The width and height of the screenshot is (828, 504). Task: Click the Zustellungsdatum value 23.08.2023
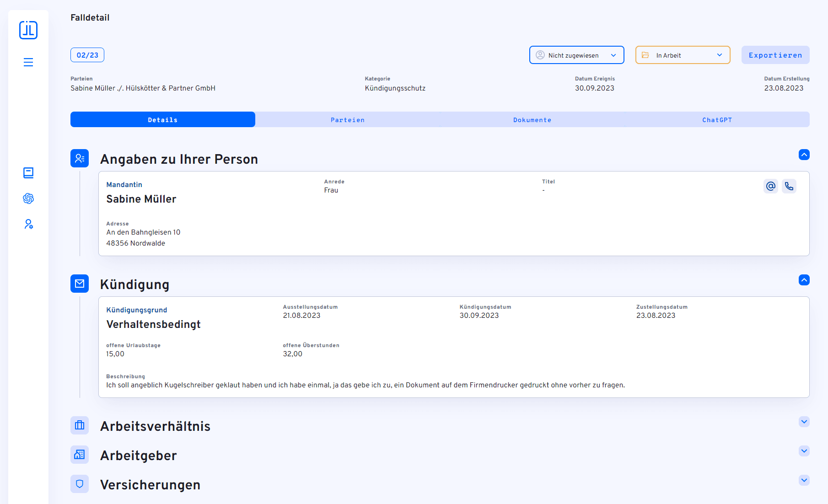click(656, 316)
